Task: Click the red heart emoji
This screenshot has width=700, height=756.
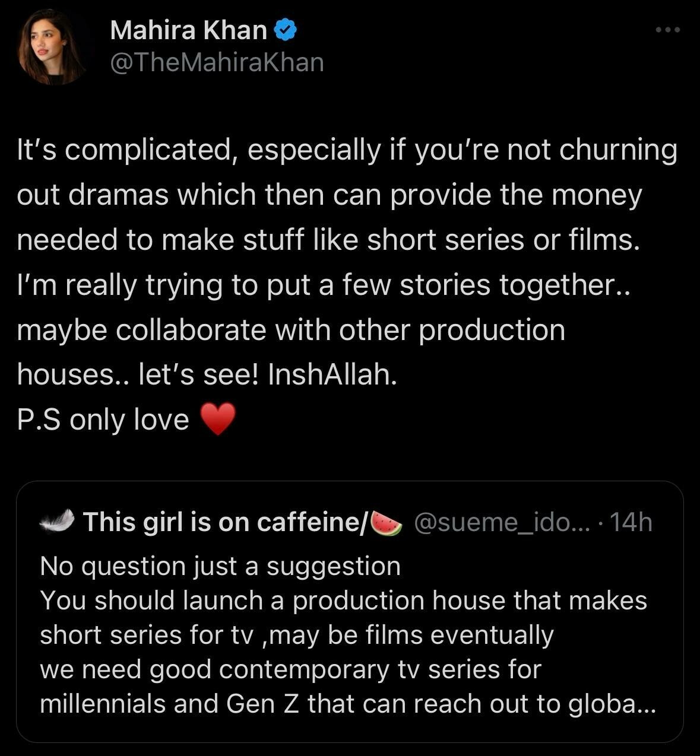Action: click(218, 419)
